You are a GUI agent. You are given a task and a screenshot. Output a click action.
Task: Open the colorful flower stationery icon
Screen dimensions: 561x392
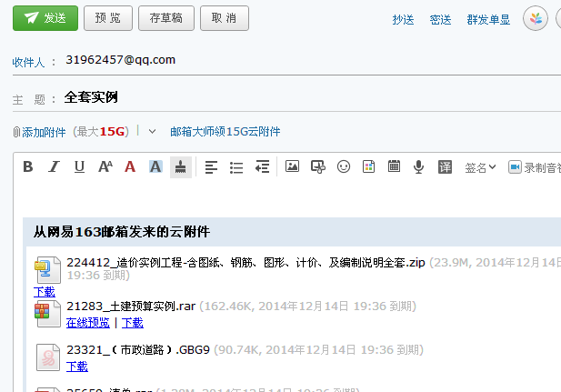(536, 18)
